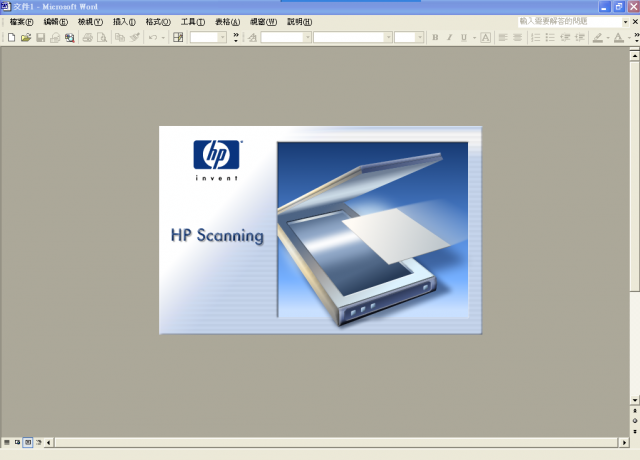Switch to Print Layout view

click(28, 442)
